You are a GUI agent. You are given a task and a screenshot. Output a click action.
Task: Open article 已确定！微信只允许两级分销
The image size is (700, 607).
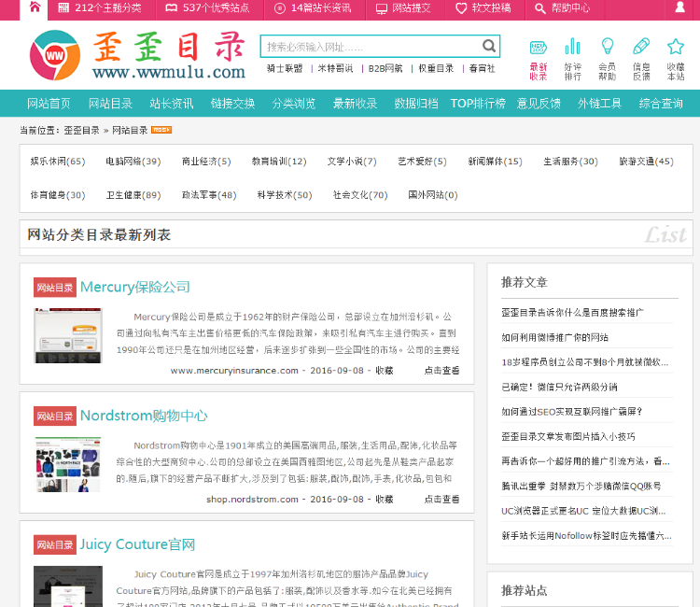click(x=559, y=387)
